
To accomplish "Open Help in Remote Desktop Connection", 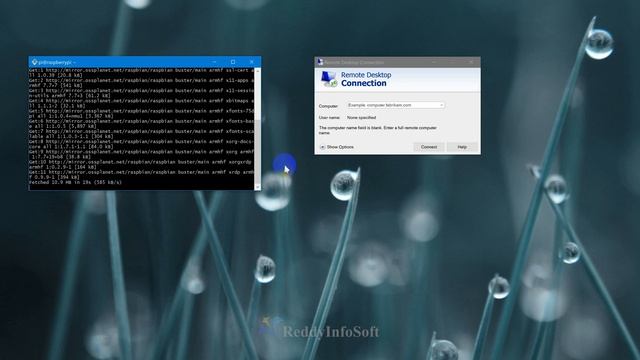I will pos(462,147).
